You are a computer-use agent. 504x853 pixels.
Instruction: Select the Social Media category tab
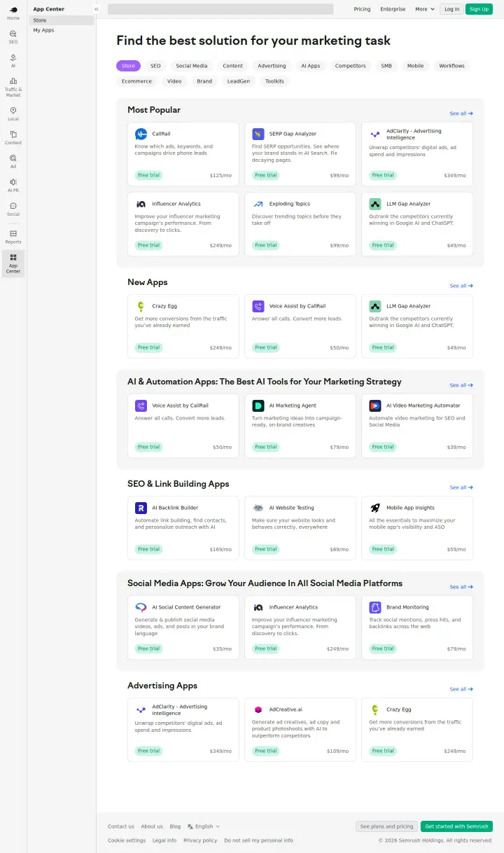pos(192,66)
